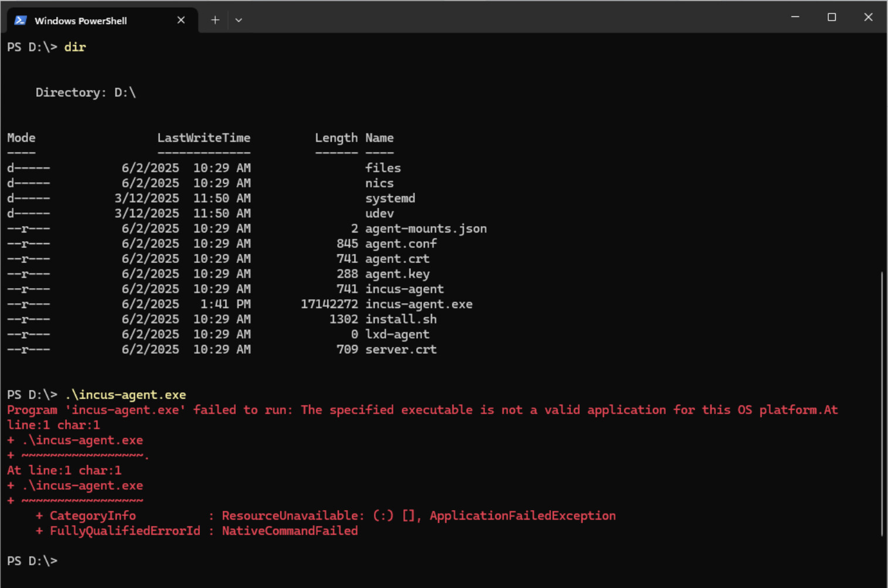Close the Windows PowerShell tab

181,20
